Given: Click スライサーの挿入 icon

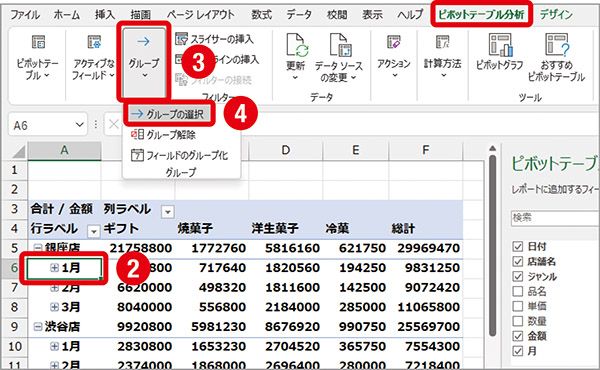Looking at the screenshot, I should [181, 39].
